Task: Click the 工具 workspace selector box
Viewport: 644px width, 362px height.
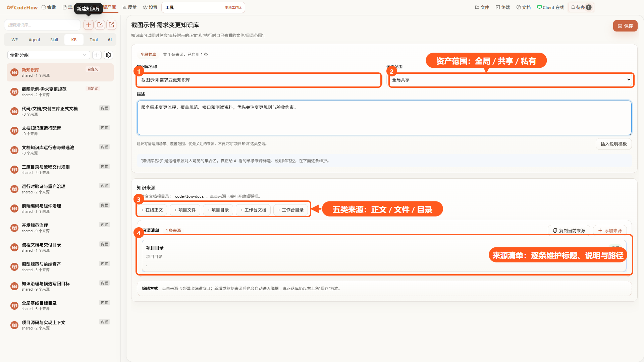Action: [203, 7]
